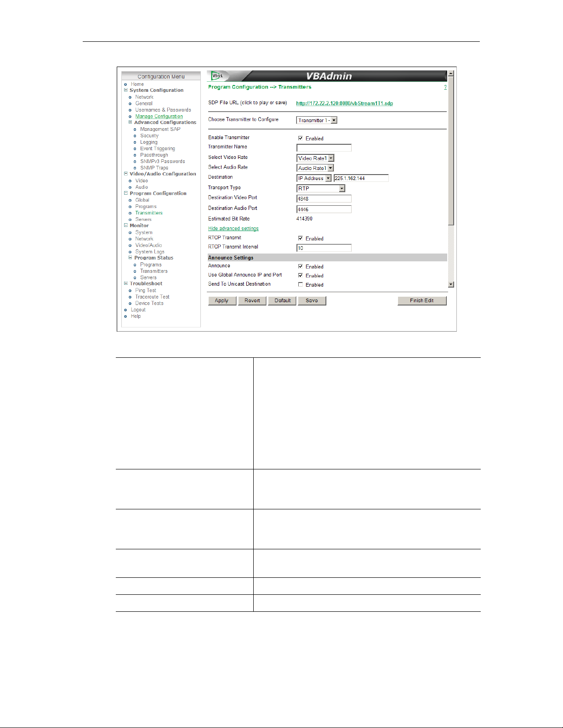The height and width of the screenshot is (728, 563).
Task: Open Network under Monitor
Action: click(x=144, y=239)
